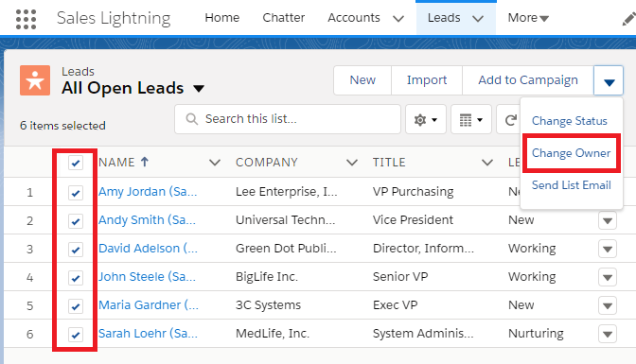Open row actions for David Adelson

(x=608, y=249)
